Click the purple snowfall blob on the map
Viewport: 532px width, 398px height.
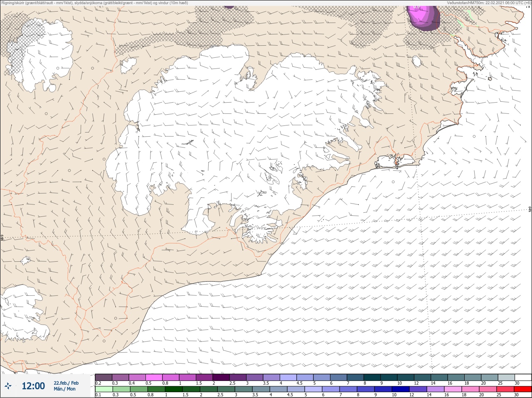[x=424, y=18]
